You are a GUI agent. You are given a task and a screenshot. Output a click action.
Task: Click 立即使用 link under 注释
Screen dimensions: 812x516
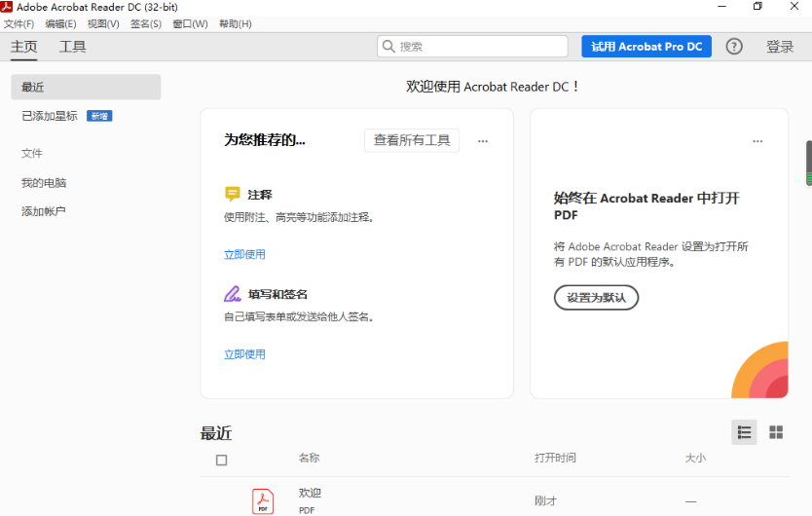click(244, 254)
